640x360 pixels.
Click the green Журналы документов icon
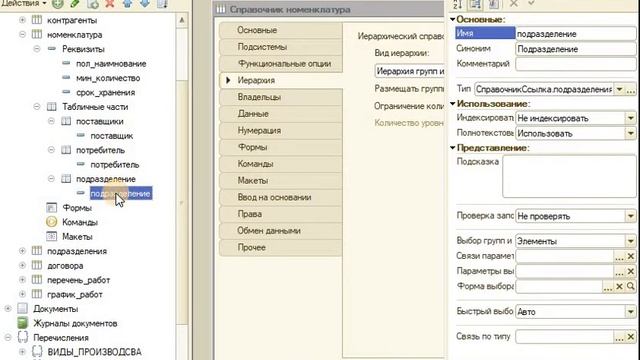pos(22,323)
